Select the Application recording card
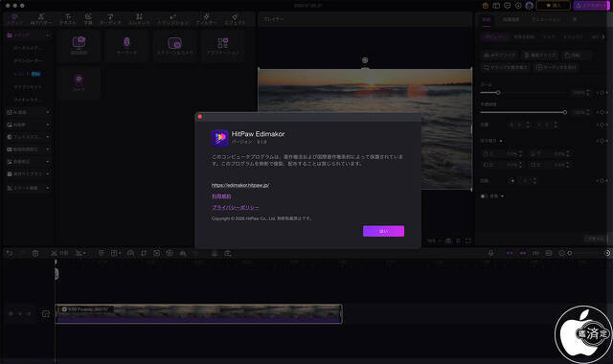Screen dimensions: 613x364 coord(223,45)
